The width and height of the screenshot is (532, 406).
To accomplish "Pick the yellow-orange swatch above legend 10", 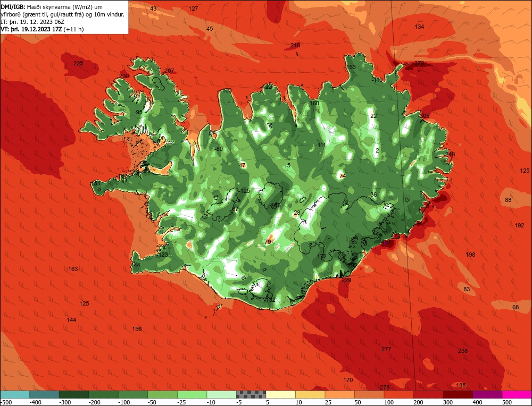I will tap(310, 394).
